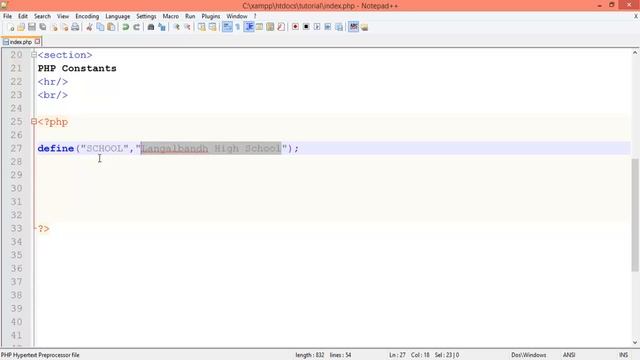Screen dimensions: 640x360
Task: Toggle synchronized horizontal scrolling
Action: pos(213,27)
